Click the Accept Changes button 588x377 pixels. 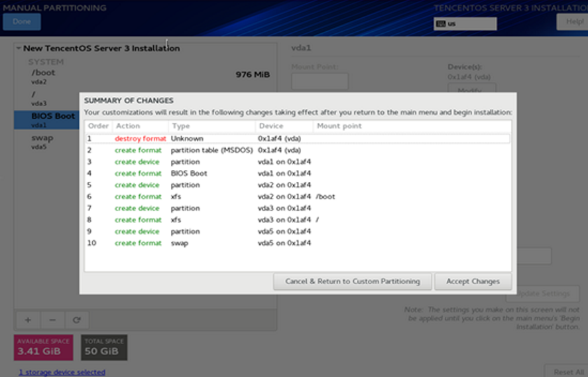(473, 281)
